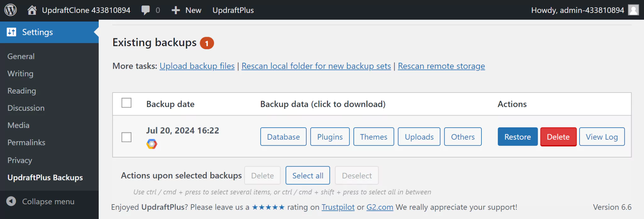Click the Settings sliders icon
The image size is (644, 219).
[x=12, y=32]
